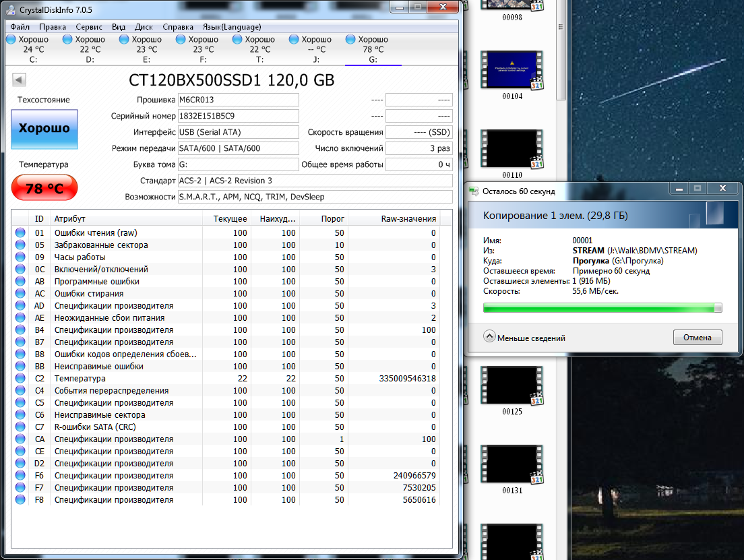Click status icon of attribute 05 row
Screen dimensions: 744x560
[20, 245]
